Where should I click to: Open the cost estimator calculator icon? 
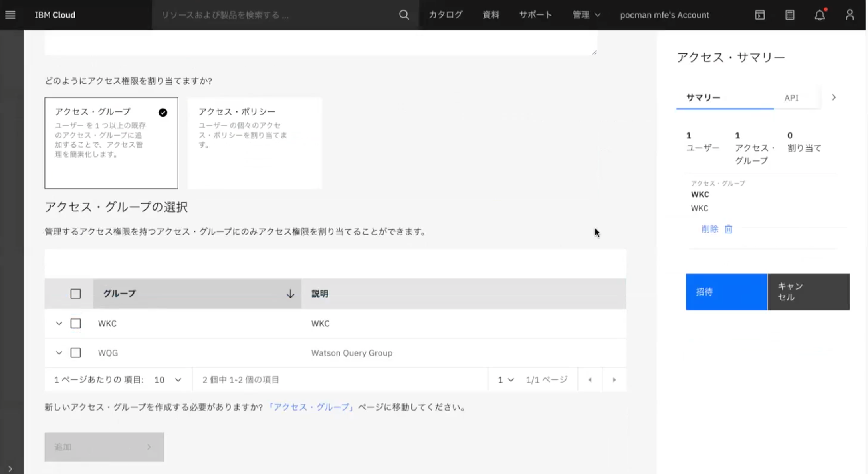(x=790, y=15)
